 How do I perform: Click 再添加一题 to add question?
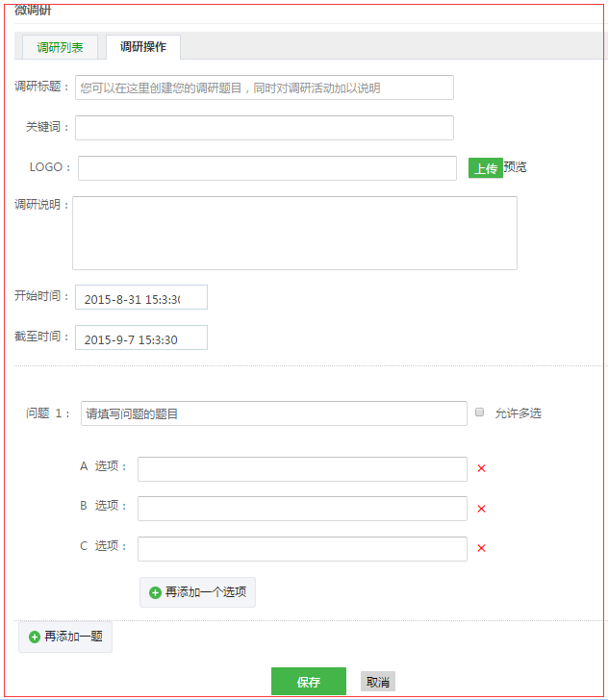click(x=65, y=637)
